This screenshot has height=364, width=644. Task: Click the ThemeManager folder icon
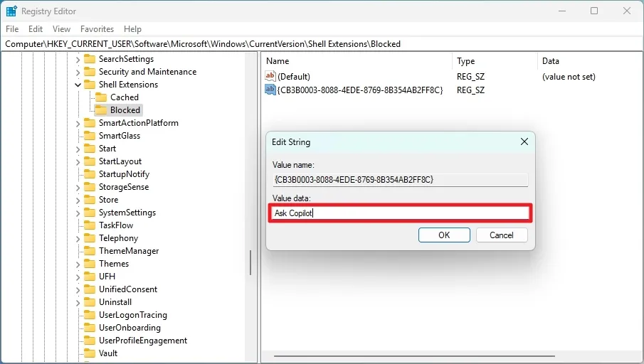(x=90, y=251)
